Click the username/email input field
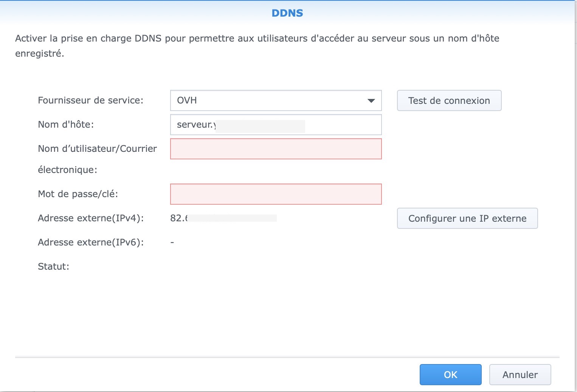The image size is (577, 392). (276, 149)
